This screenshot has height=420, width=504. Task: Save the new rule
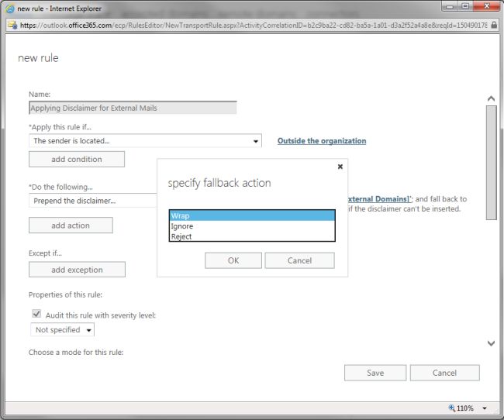click(375, 373)
